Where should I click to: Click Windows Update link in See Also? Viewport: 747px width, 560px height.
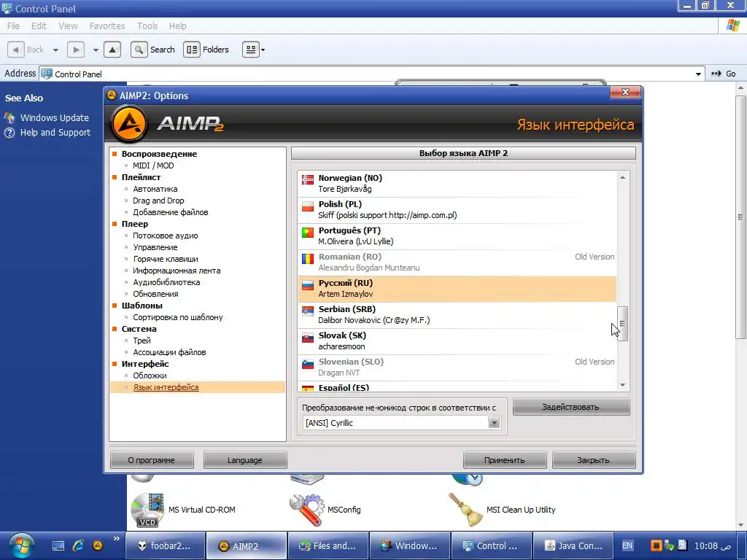pos(54,117)
